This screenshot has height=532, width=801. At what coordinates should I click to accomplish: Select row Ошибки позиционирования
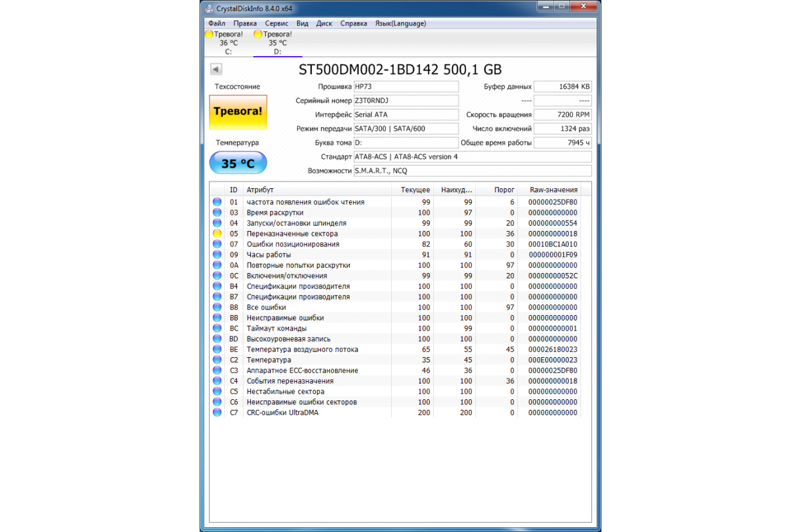tap(396, 244)
